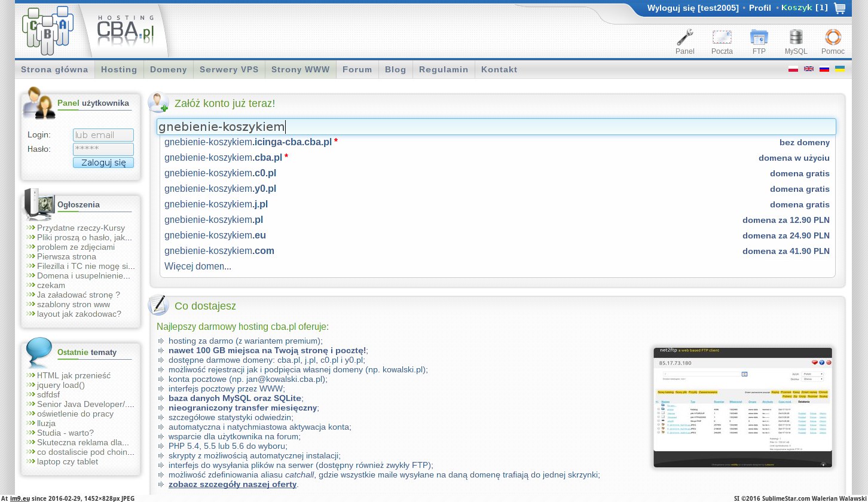Click the computer icon beside Ogłoszenia

[39, 204]
